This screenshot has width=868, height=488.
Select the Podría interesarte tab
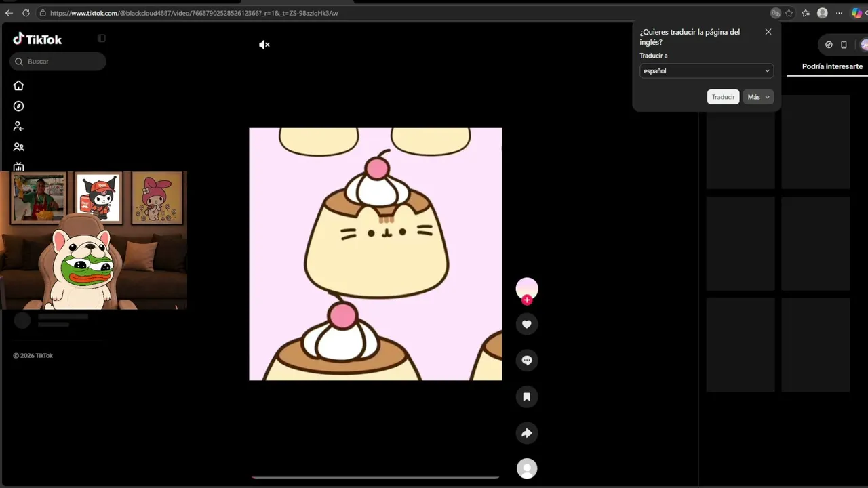click(x=832, y=67)
